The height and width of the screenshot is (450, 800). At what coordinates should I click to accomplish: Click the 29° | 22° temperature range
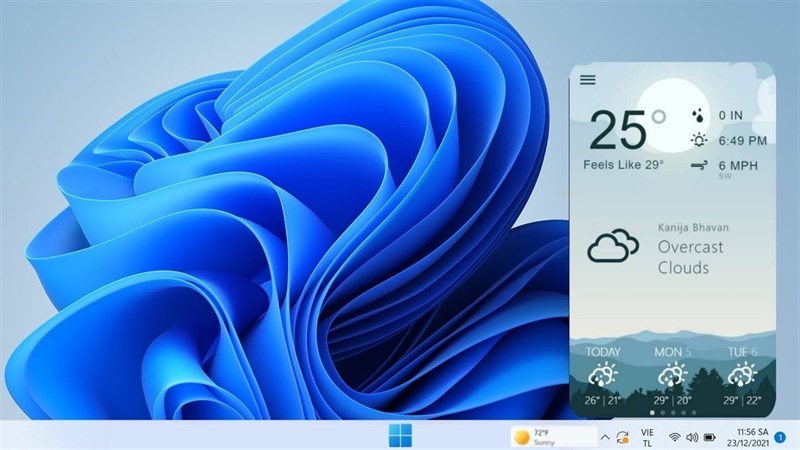[x=742, y=401]
